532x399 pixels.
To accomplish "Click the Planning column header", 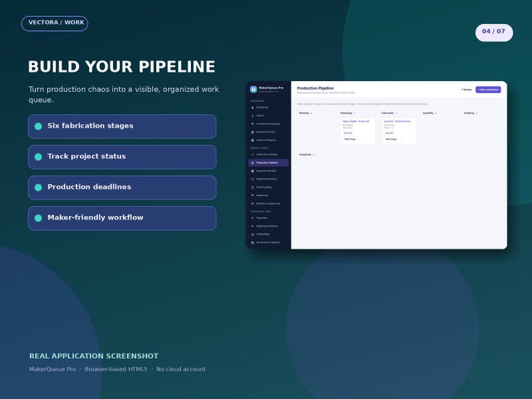I will 306,113.
